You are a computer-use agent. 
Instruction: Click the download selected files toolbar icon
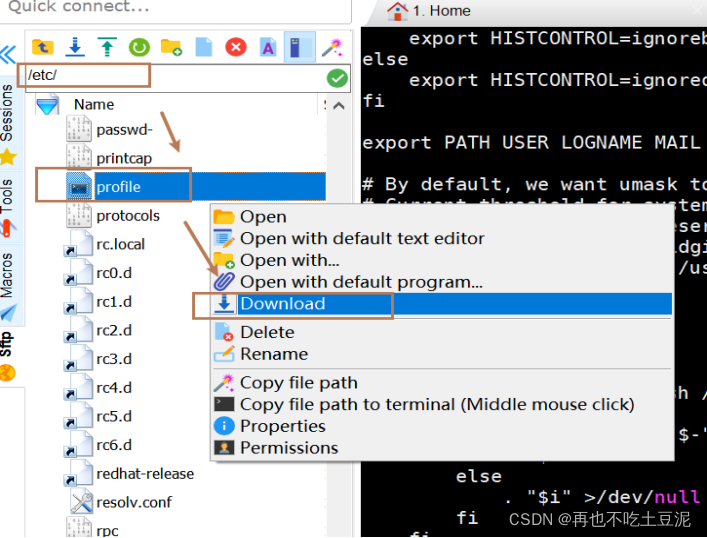[75, 47]
